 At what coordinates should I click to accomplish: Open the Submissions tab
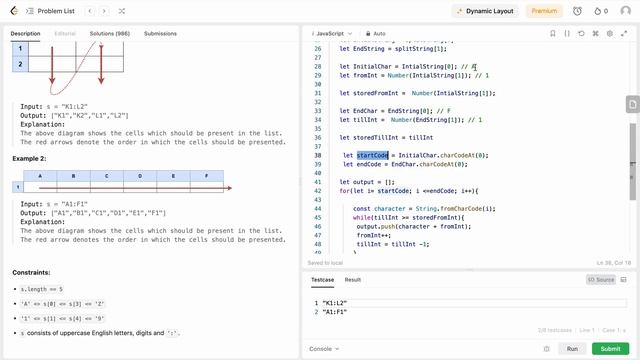point(160,33)
